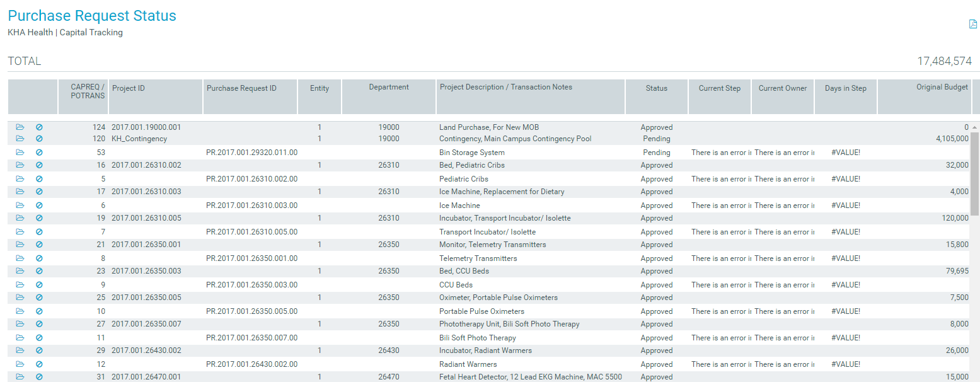Select project ID 2017.001.19000.001
The height and width of the screenshot is (382, 980).
click(x=146, y=127)
